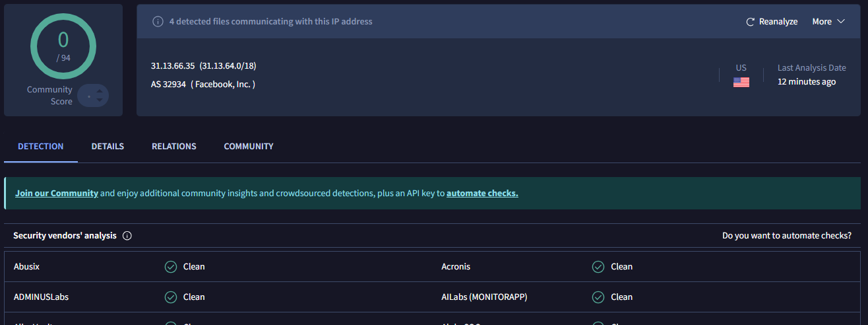Screen dimensions: 868x325
Task: Downvote the community score with the down arrow
Action: [x=100, y=100]
